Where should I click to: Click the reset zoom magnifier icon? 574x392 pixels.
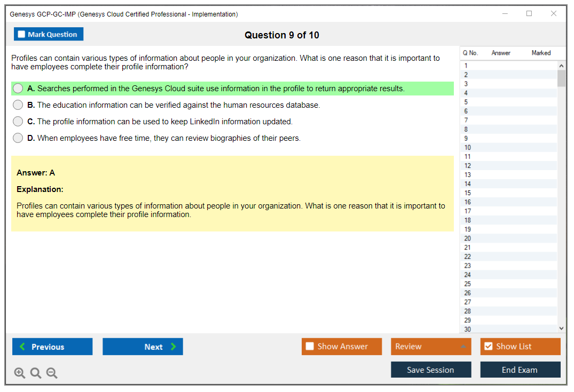(36, 373)
